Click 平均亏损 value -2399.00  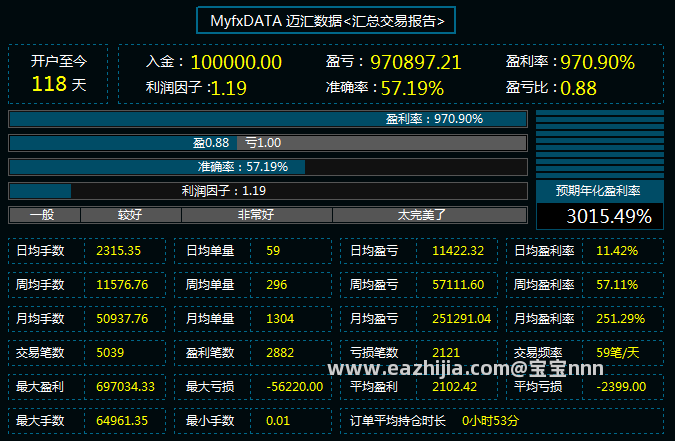coord(621,387)
